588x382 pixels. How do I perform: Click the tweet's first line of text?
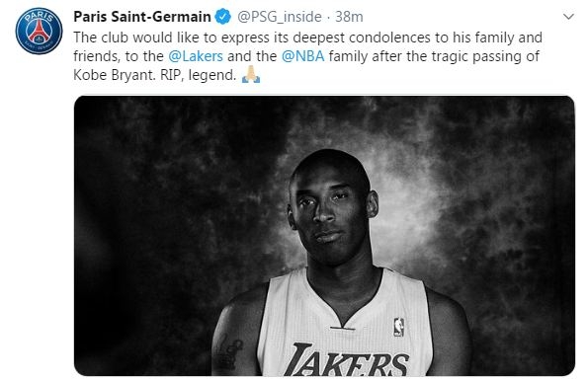pos(308,38)
